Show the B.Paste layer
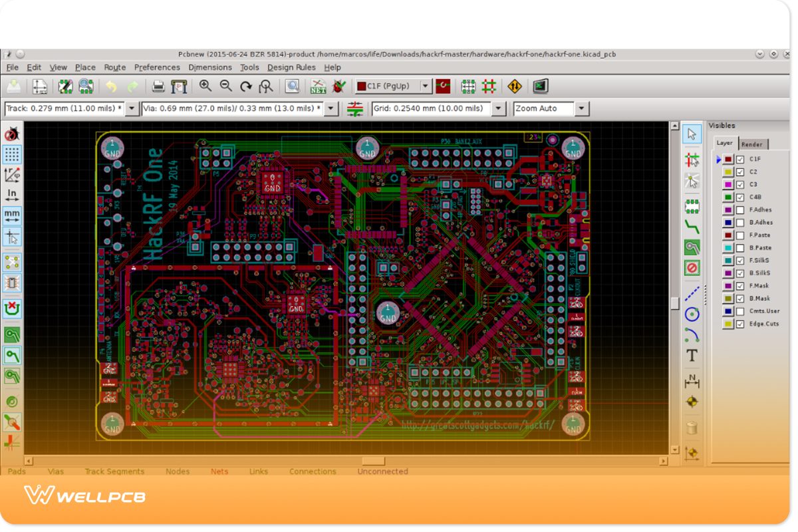 [739, 247]
